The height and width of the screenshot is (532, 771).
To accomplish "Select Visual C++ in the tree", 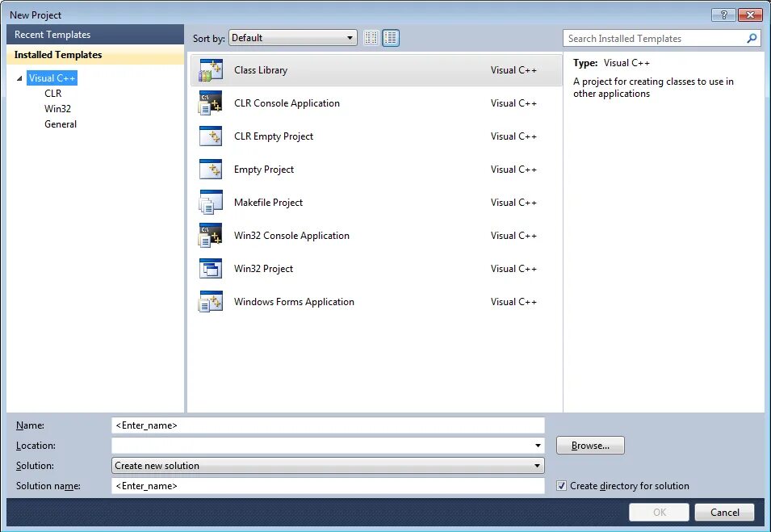I will point(52,78).
